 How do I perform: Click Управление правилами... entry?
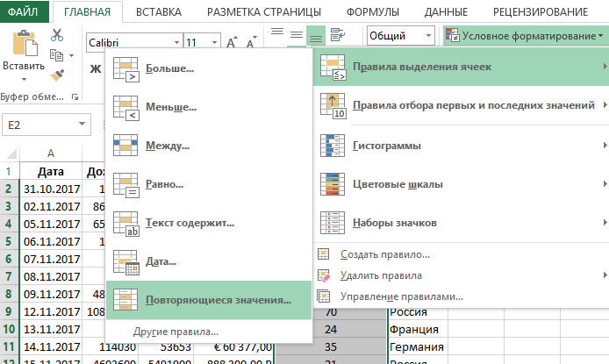point(462,296)
